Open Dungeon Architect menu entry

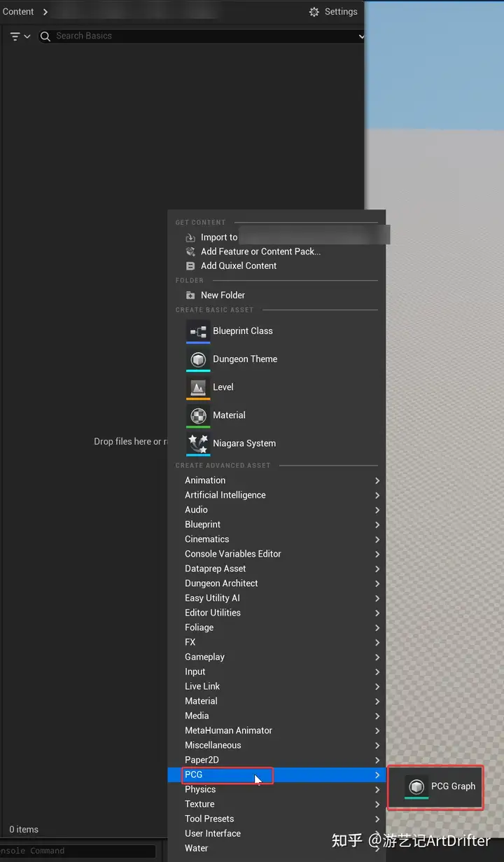coord(276,583)
